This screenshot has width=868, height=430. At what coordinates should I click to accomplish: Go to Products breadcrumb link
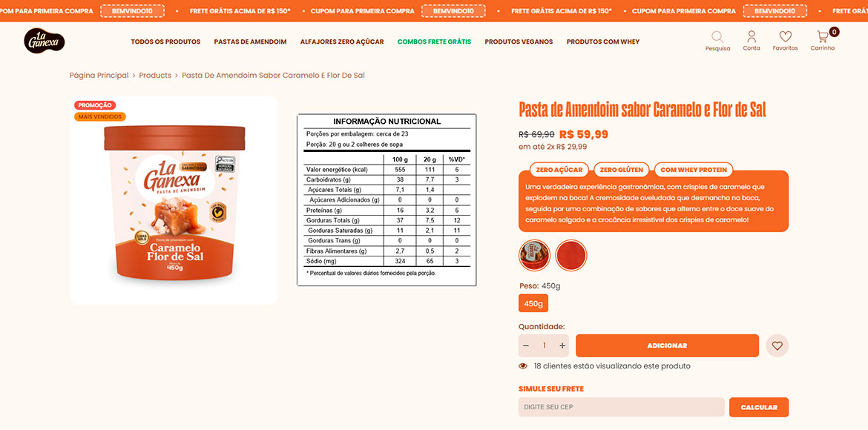155,76
